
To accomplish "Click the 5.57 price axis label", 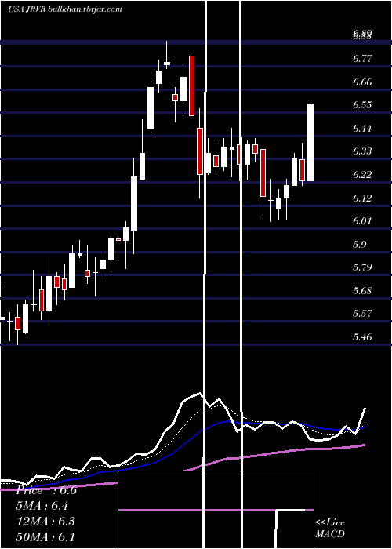I will click(362, 313).
